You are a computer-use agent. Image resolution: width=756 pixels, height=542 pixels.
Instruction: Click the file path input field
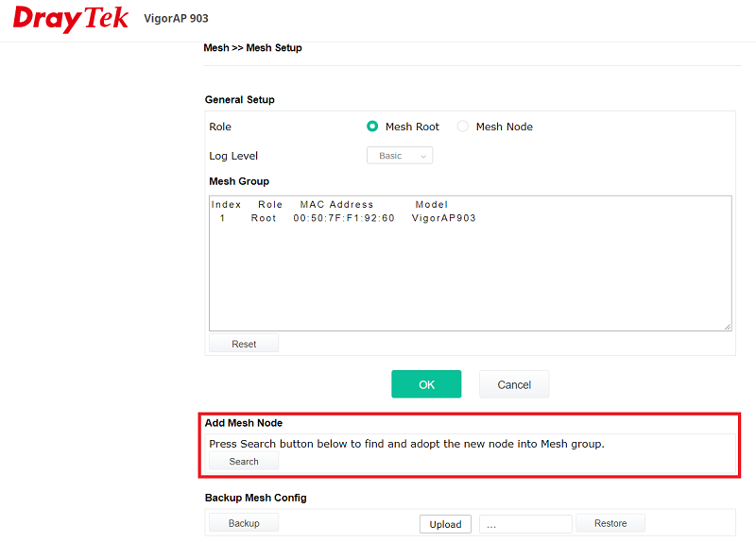tap(525, 524)
